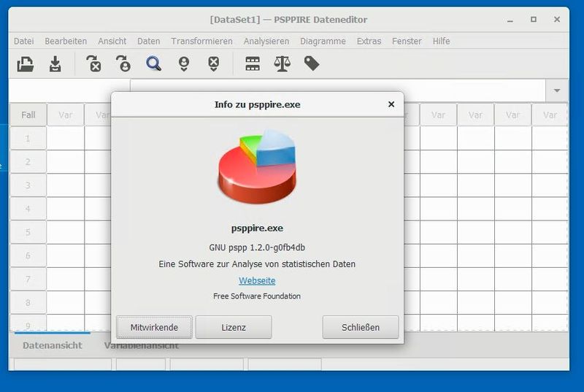The height and width of the screenshot is (392, 584).
Task: Minimize the PSPPIRE Dateneditor window
Action: point(510,20)
